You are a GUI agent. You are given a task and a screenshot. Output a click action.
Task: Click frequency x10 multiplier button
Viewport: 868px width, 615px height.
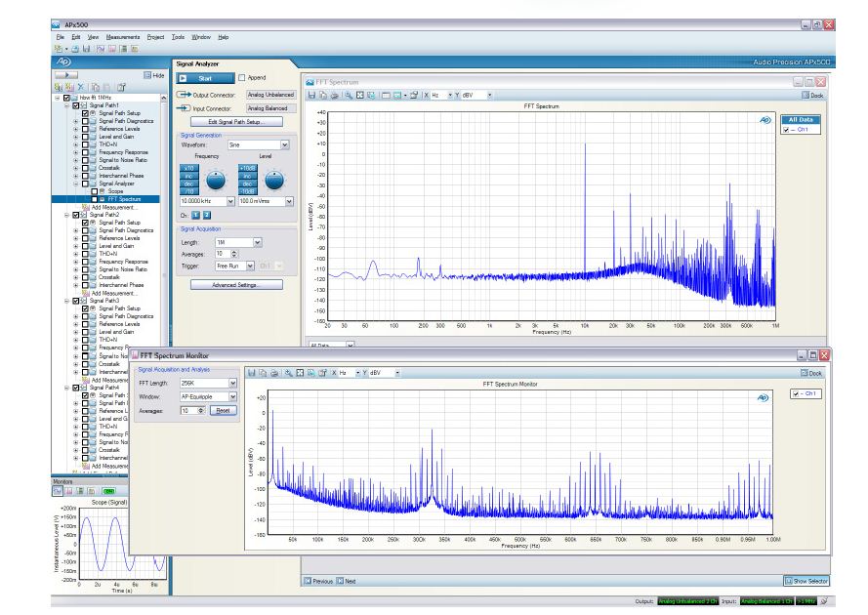188,168
